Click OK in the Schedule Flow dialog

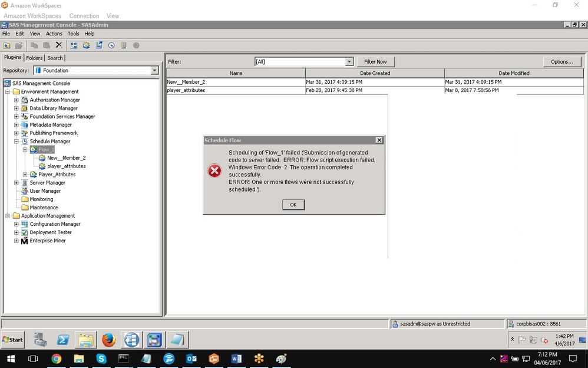pos(293,205)
